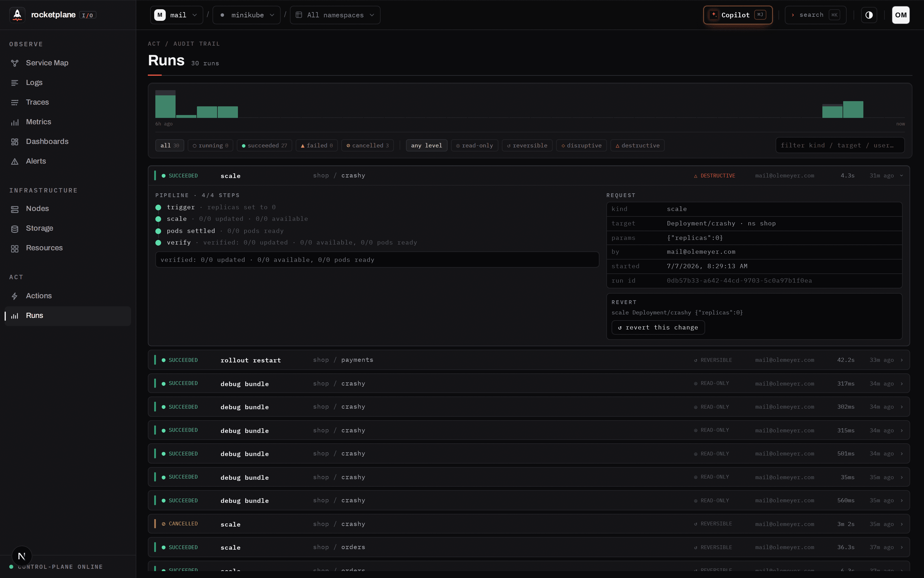Viewport: 924px width, 578px height.
Task: Open OM user avatar menu
Action: (901, 15)
